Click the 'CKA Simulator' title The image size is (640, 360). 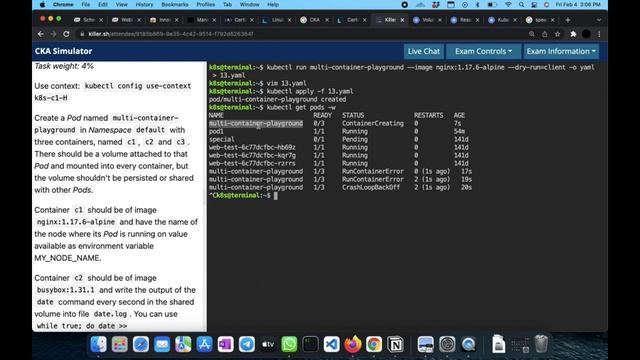pyautogui.click(x=63, y=51)
